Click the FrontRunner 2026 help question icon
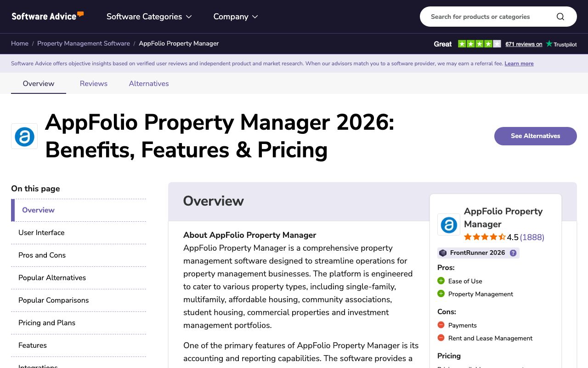Screen dimensions: 588x368 513,253
